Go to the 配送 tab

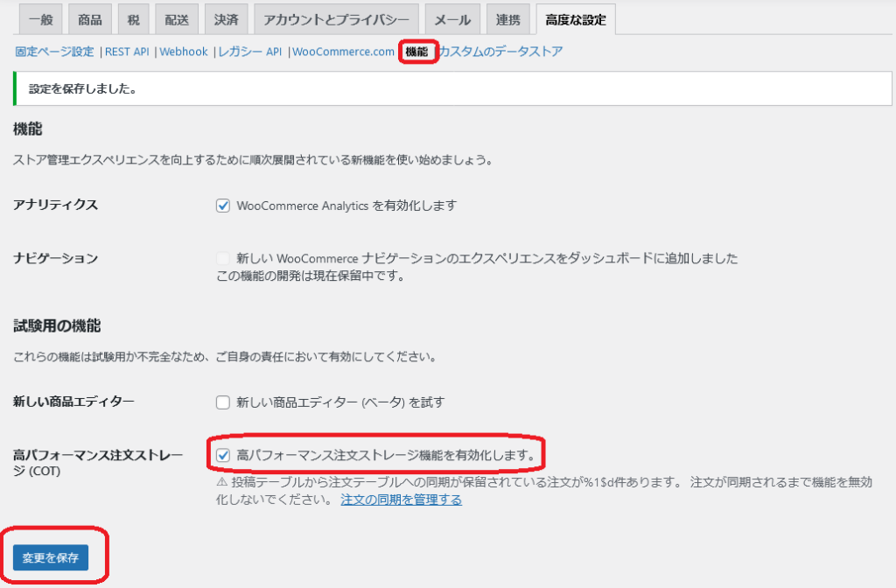[x=176, y=19]
